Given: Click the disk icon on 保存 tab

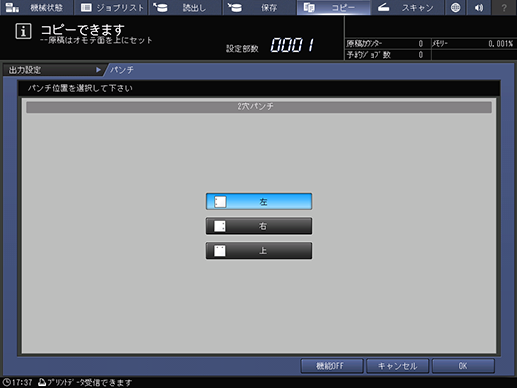Looking at the screenshot, I should click(234, 7).
